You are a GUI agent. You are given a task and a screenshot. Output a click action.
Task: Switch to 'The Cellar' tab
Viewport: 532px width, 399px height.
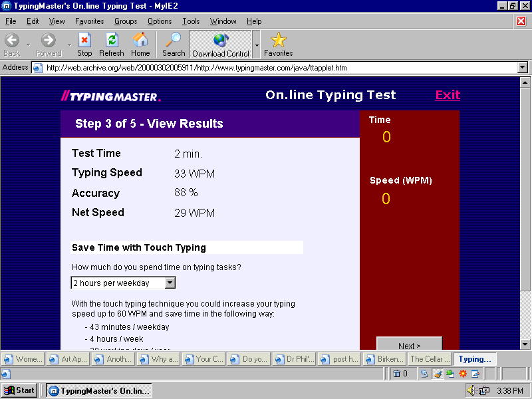pos(430,359)
